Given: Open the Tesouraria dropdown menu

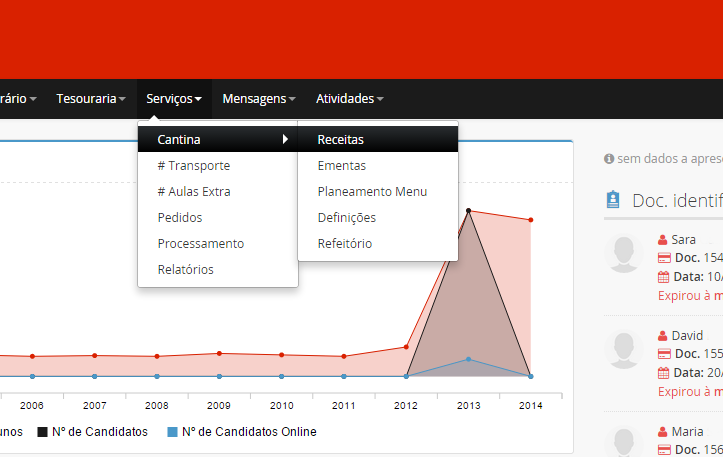Looking at the screenshot, I should (90, 99).
